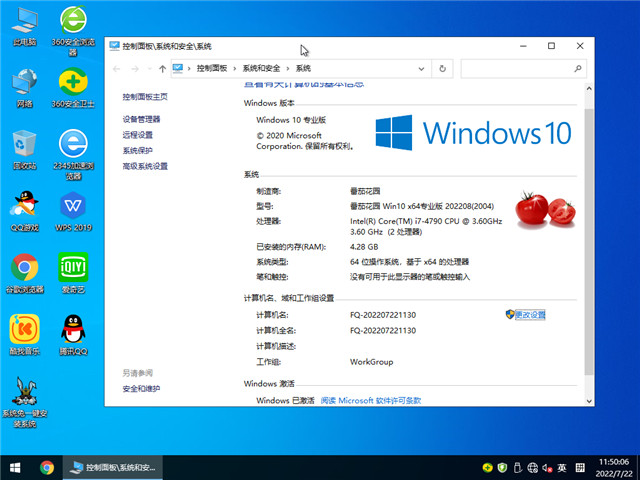The width and height of the screenshot is (640, 480).
Task: Select 控制面板 in the breadcrumb path
Action: pyautogui.click(x=212, y=68)
